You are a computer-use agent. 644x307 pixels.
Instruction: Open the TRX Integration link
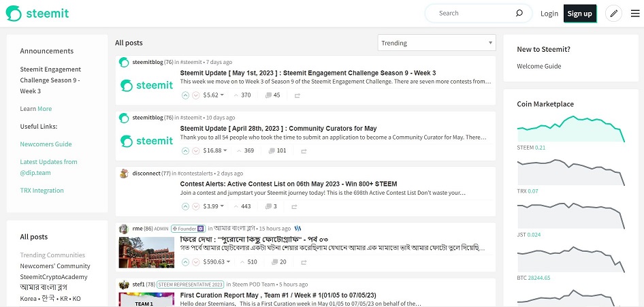pos(42,191)
